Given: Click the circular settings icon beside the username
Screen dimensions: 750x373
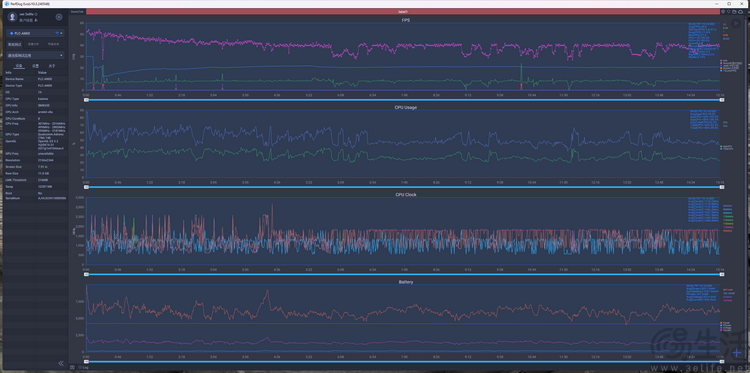Looking at the screenshot, I should click(59, 17).
